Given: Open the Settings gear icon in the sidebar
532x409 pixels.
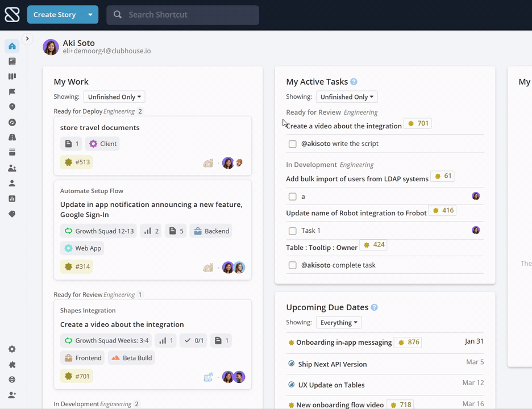Looking at the screenshot, I should (x=12, y=349).
